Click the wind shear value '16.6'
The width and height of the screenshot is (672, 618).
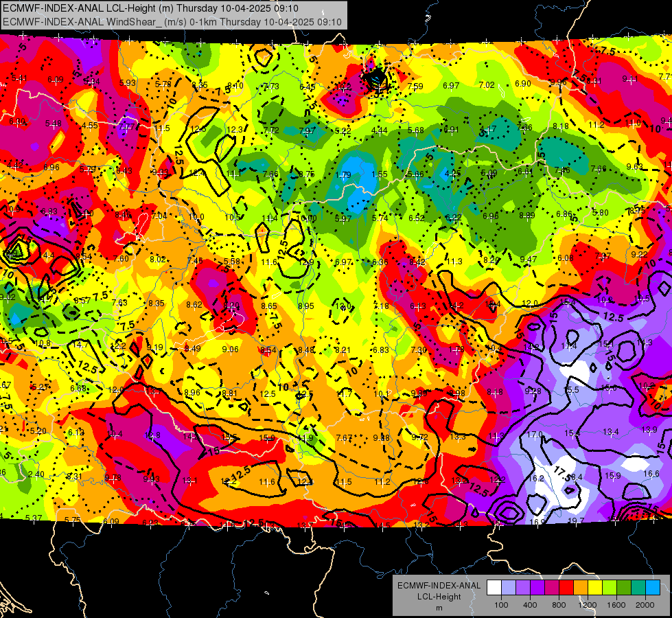tap(651, 474)
